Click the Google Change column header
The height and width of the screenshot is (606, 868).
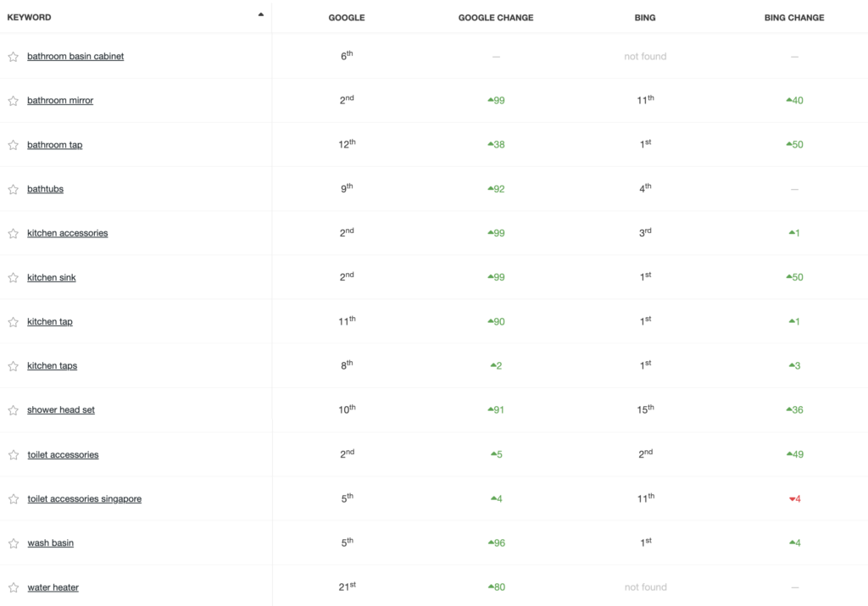495,18
